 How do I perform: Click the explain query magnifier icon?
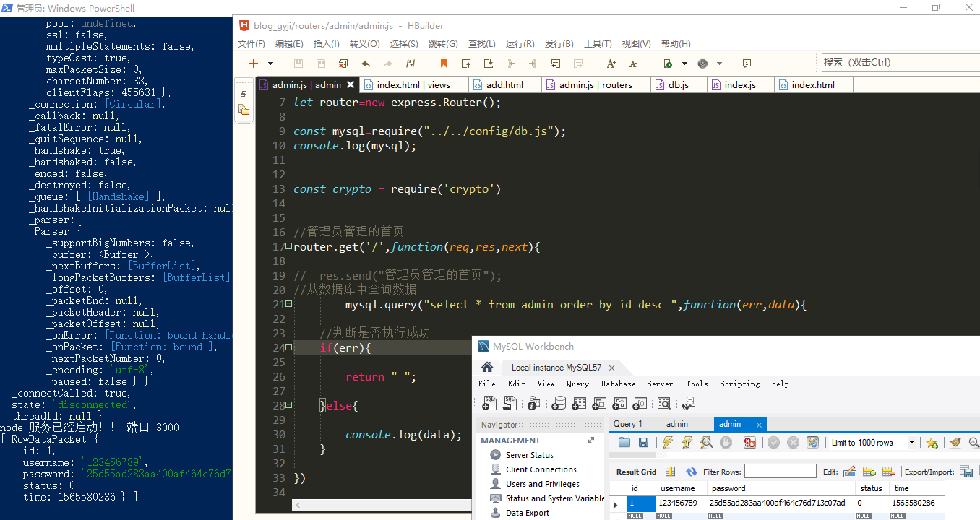(x=707, y=443)
